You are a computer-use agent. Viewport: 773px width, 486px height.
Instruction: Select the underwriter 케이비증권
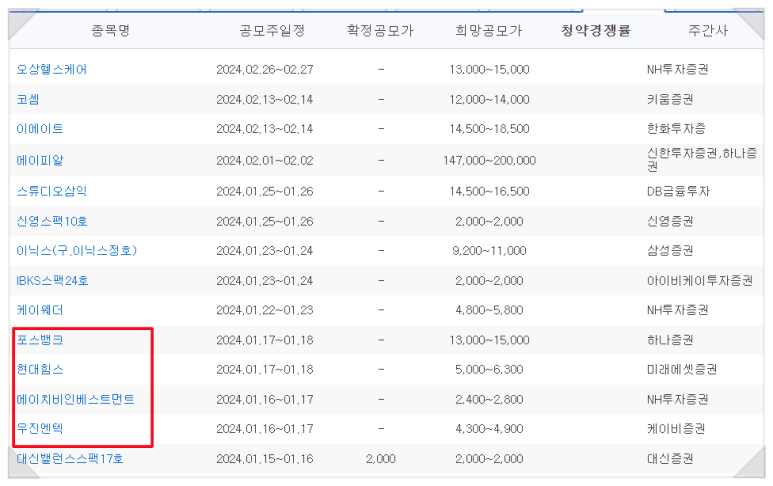click(676, 429)
